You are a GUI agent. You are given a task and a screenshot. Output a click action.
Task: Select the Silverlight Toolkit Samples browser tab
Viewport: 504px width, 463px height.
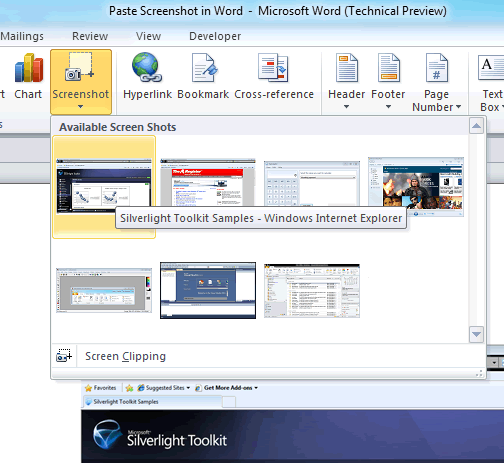pyautogui.click(x=152, y=402)
